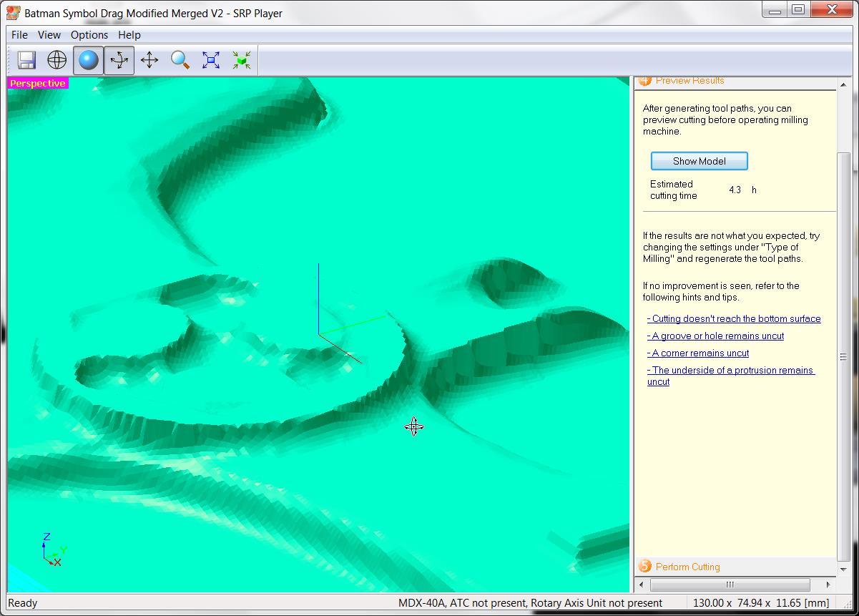The height and width of the screenshot is (616, 859).
Task: Close the SRP Player window
Action: [x=833, y=9]
